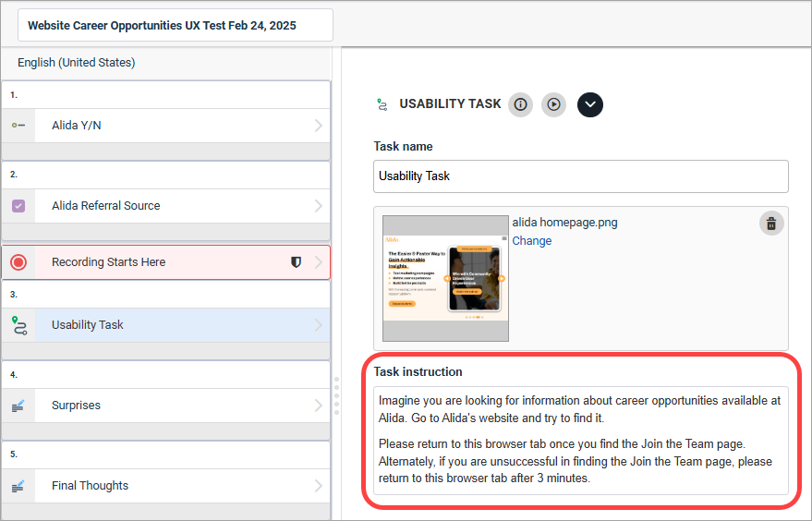This screenshot has height=521, width=812.
Task: Click the purple checkbox icon for Alida Referral Source
Action: click(x=18, y=206)
